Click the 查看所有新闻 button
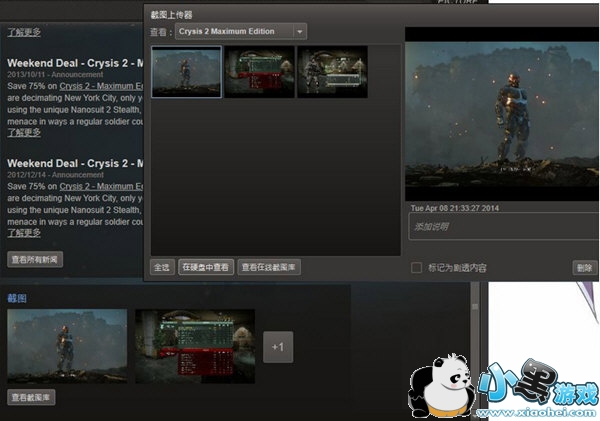Viewport: 600px width, 421px height. 35,259
